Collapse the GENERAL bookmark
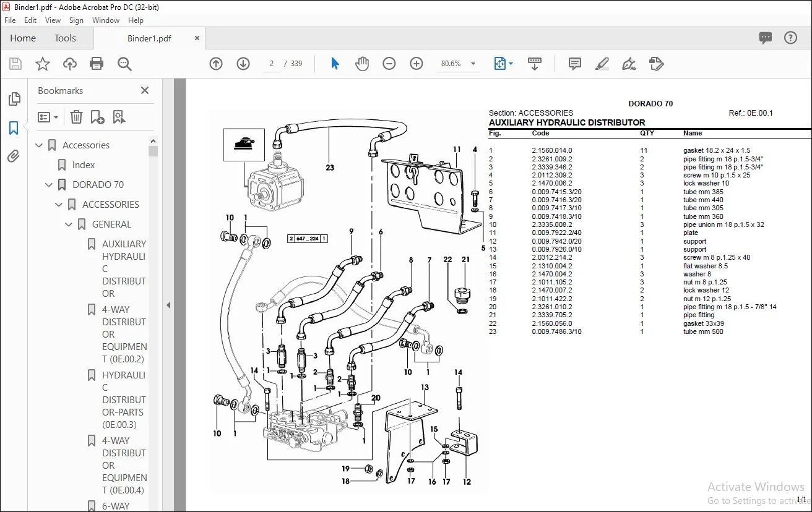The height and width of the screenshot is (512, 812). click(x=69, y=224)
